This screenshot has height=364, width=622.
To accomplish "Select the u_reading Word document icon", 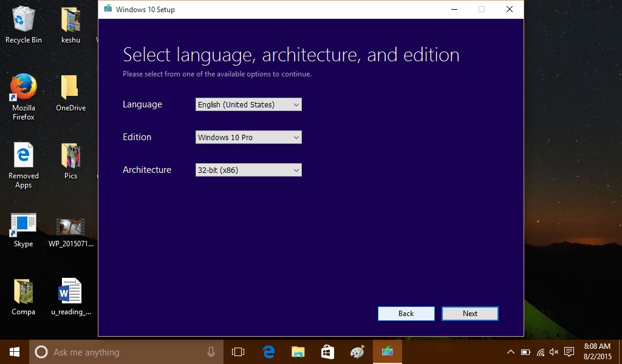I will [70, 297].
